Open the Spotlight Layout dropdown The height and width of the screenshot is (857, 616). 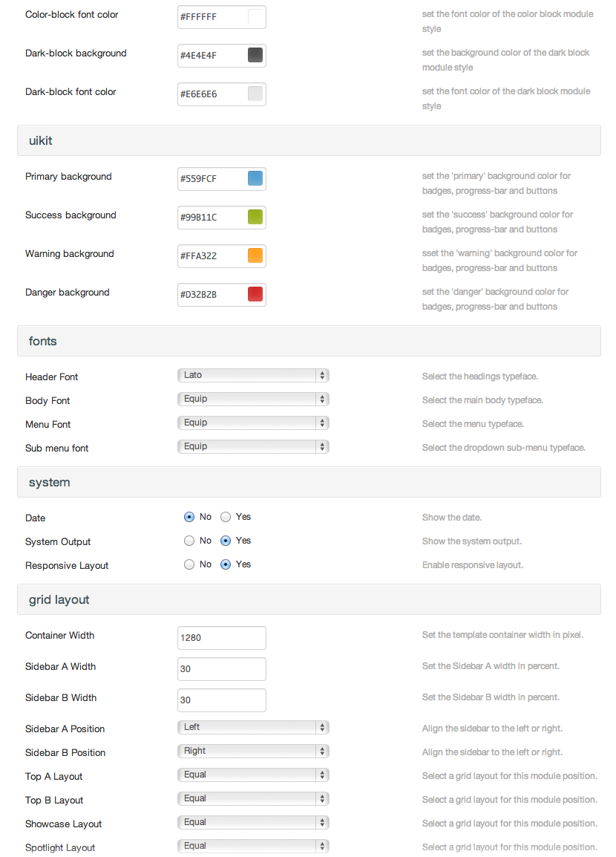253,846
